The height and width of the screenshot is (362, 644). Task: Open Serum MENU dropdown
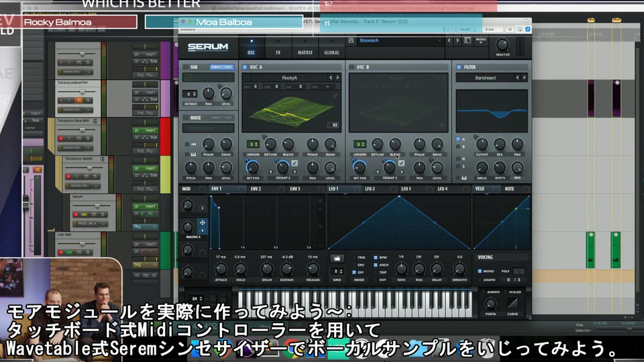coord(481,41)
